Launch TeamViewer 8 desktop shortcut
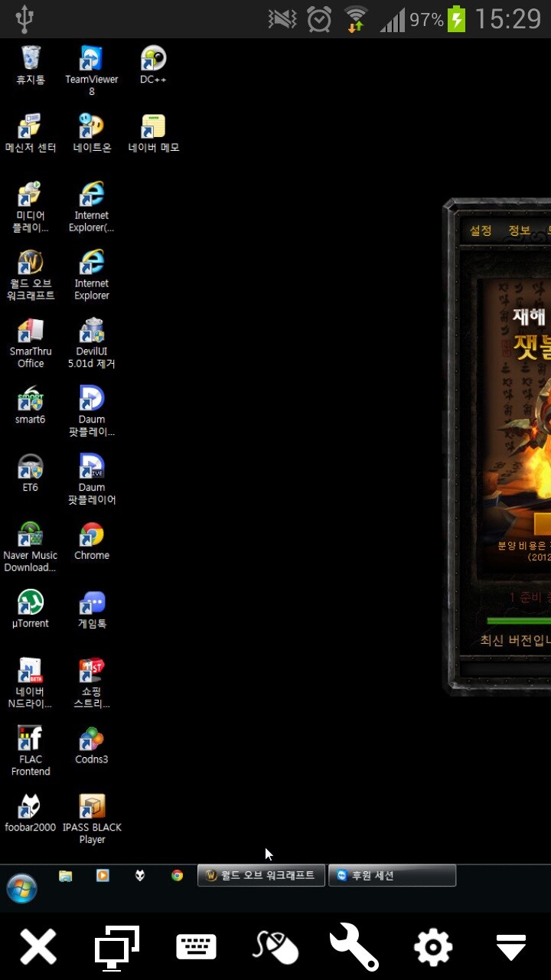 (92, 70)
